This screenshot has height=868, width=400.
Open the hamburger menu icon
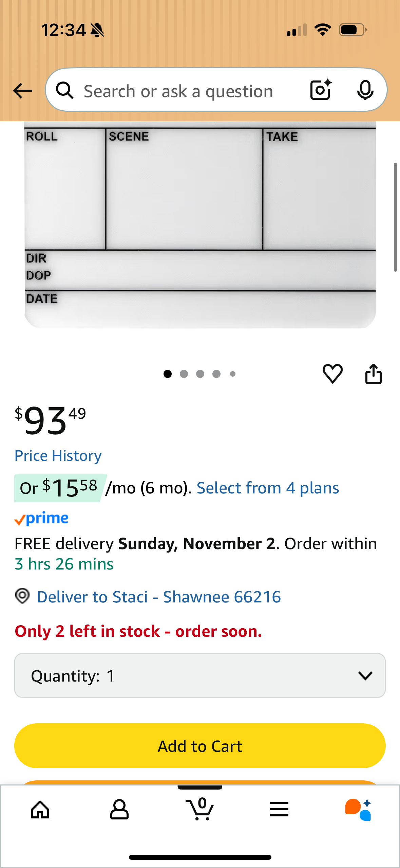(279, 810)
